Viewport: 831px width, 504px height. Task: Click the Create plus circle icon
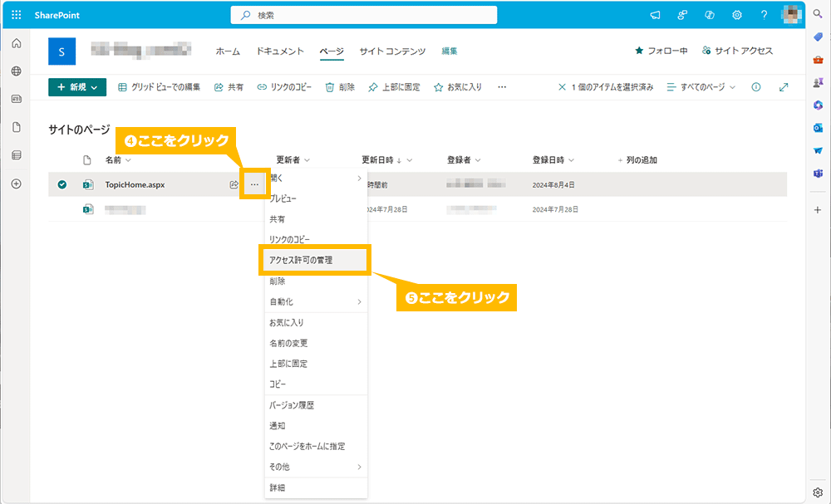click(17, 183)
